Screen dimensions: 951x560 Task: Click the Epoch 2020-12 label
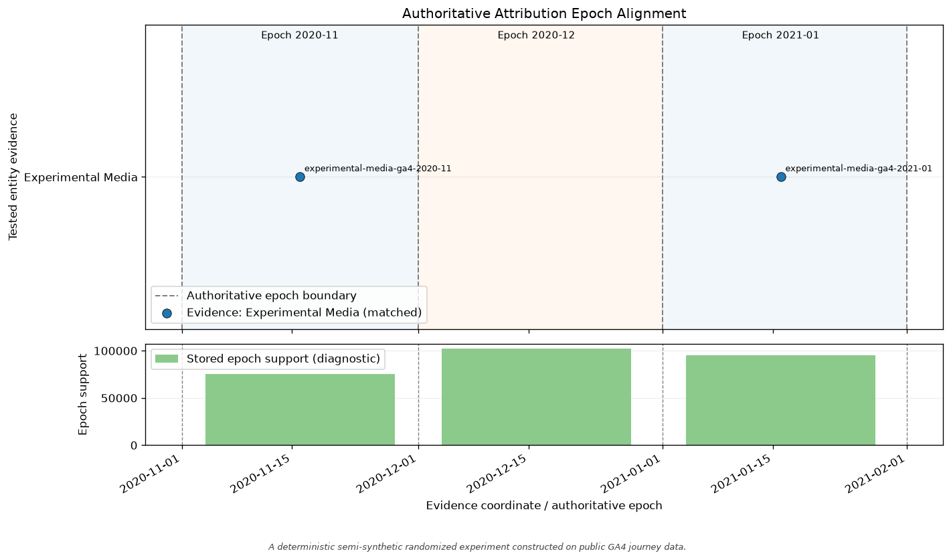tap(536, 35)
